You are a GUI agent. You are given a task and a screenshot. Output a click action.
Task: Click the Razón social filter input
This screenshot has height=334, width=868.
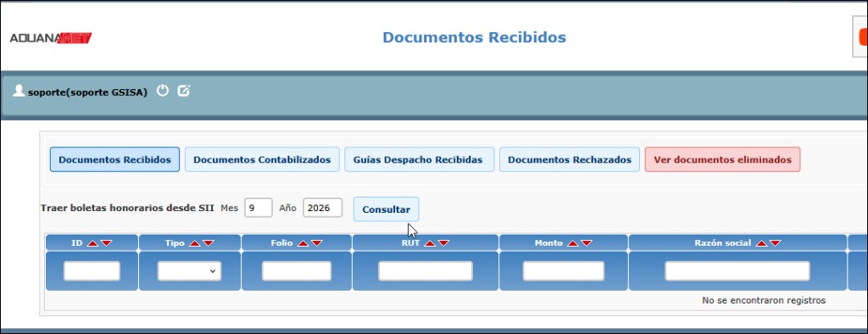pos(737,271)
